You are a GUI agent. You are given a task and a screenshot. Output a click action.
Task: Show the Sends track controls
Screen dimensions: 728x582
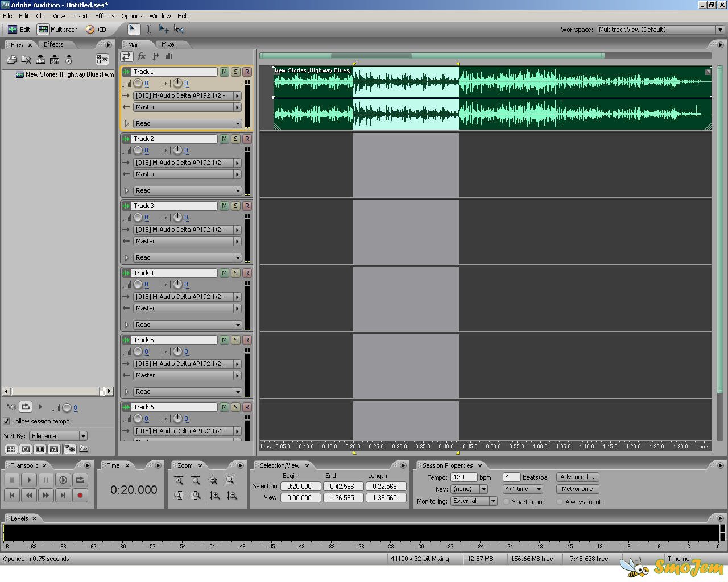click(x=155, y=56)
